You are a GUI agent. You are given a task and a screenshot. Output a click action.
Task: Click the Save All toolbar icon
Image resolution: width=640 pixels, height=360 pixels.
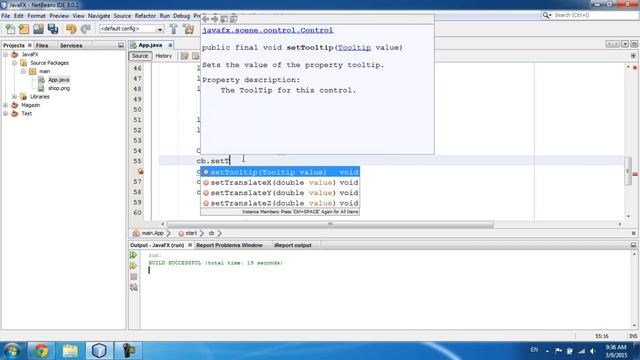53,29
